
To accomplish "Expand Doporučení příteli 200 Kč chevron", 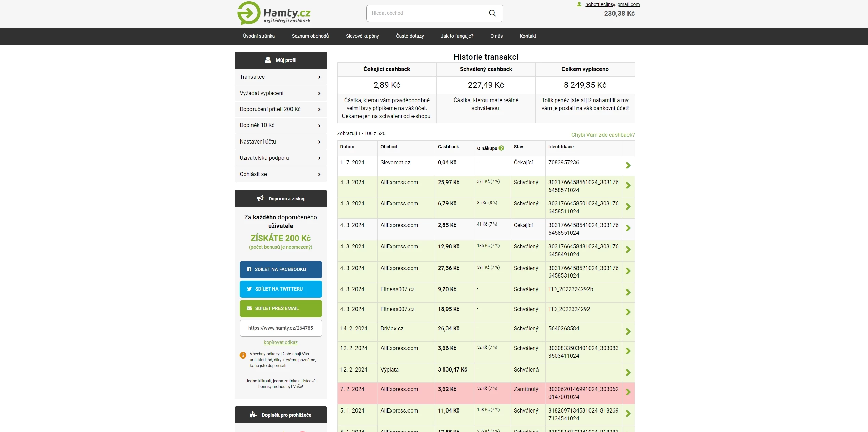I will [319, 110].
